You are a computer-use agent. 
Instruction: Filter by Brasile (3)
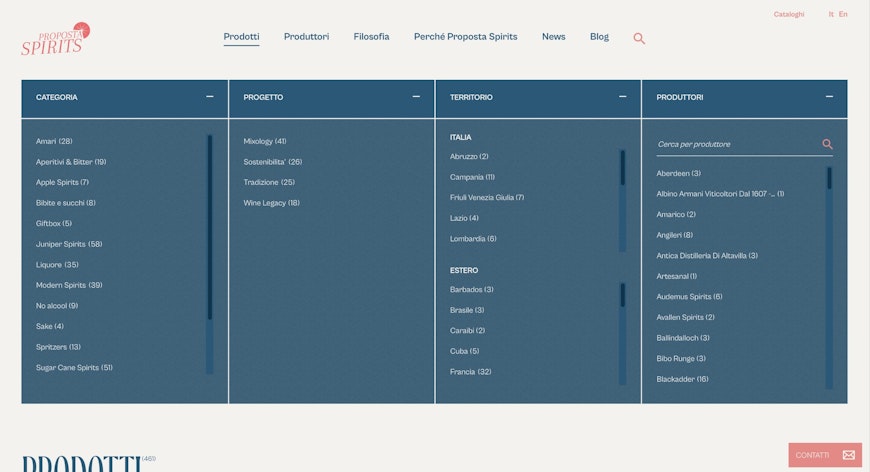[467, 310]
